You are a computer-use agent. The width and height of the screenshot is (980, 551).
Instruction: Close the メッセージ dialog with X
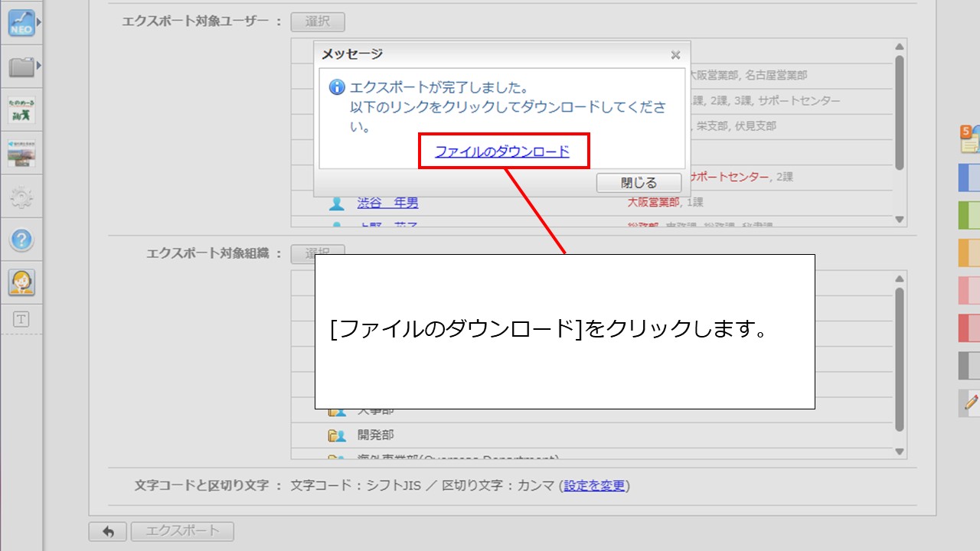point(675,55)
